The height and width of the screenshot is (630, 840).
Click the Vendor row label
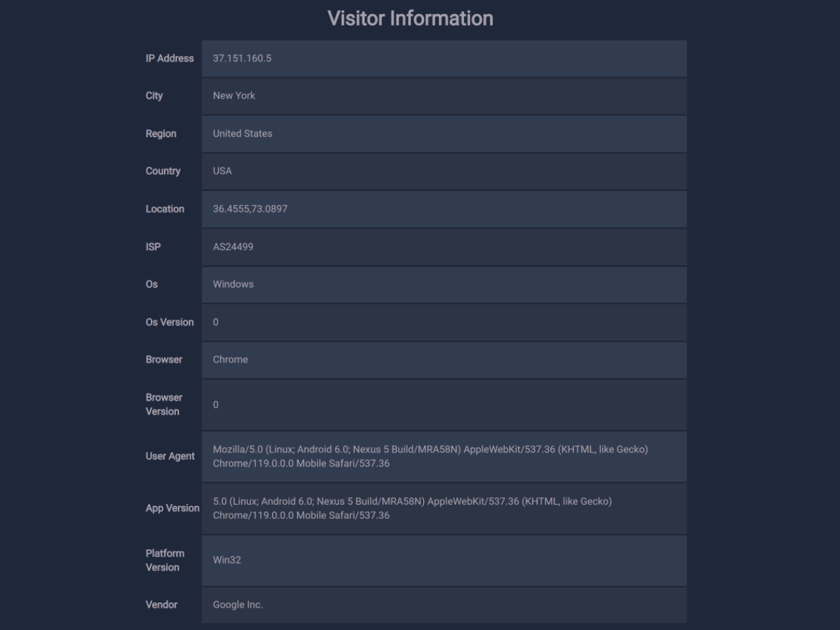tap(161, 604)
